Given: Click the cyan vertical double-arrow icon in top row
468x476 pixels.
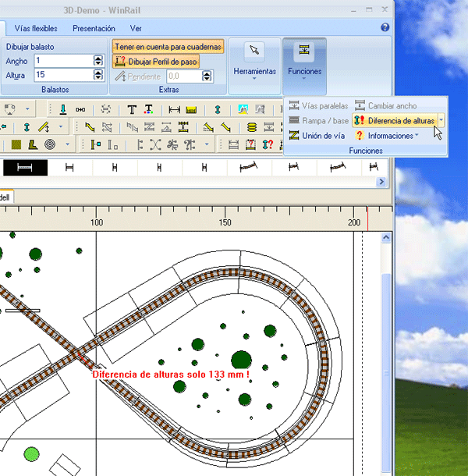Looking at the screenshot, I should click(218, 109).
